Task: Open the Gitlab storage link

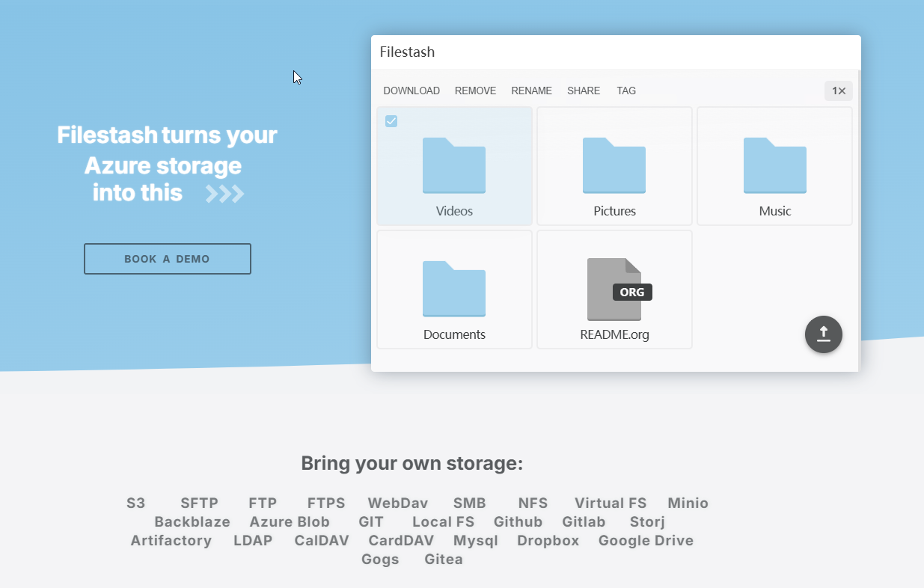Action: pyautogui.click(x=584, y=521)
